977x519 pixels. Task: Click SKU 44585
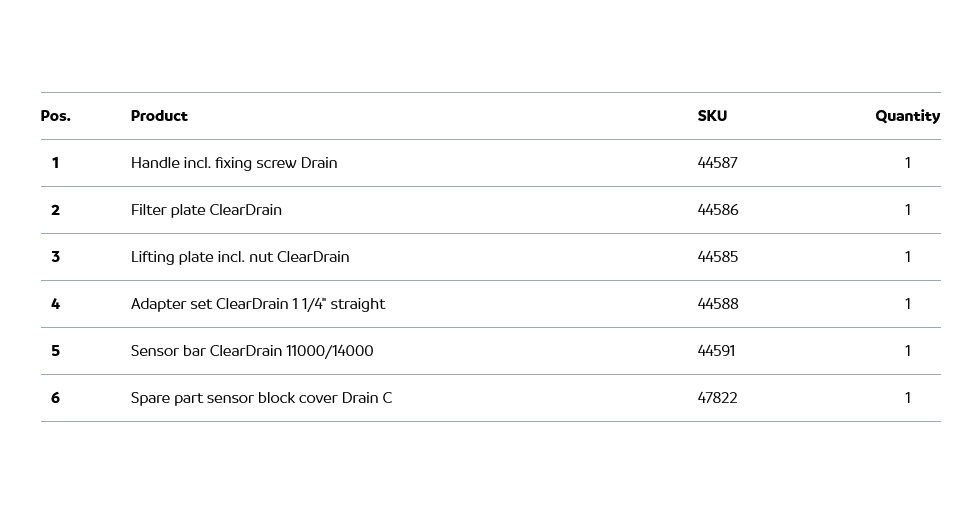[717, 257]
